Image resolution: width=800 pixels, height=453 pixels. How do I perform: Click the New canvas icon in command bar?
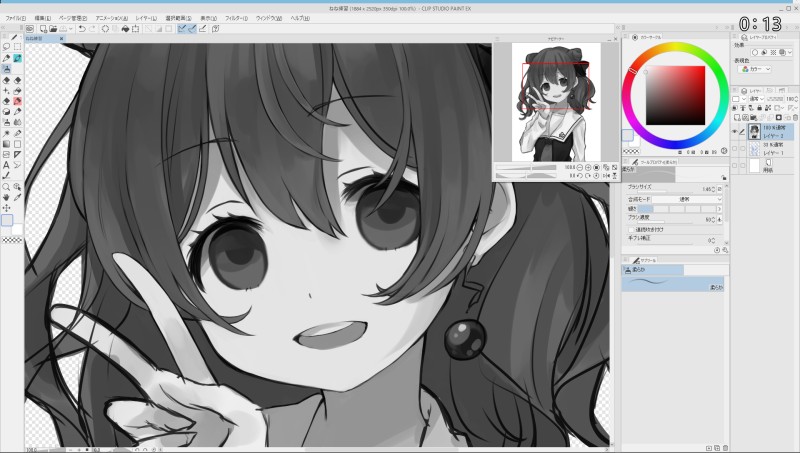coord(43,29)
